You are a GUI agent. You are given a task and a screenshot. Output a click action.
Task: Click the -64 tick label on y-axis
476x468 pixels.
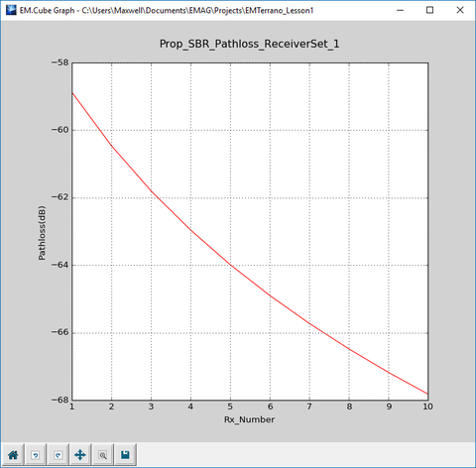point(60,265)
